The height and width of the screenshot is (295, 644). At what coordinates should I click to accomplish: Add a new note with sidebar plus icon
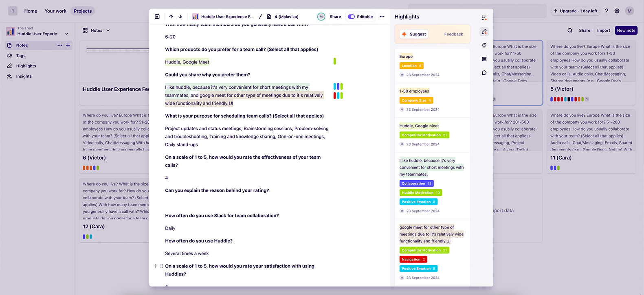68,45
